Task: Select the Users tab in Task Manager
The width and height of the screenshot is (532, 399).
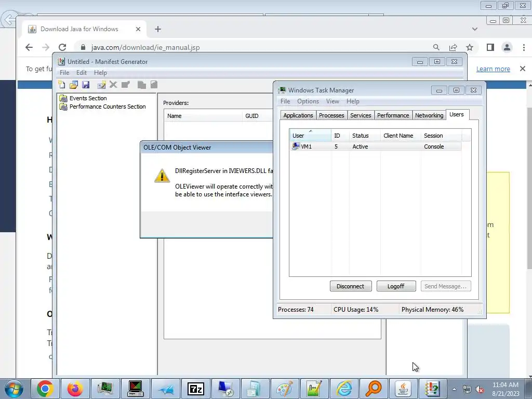Action: click(457, 114)
